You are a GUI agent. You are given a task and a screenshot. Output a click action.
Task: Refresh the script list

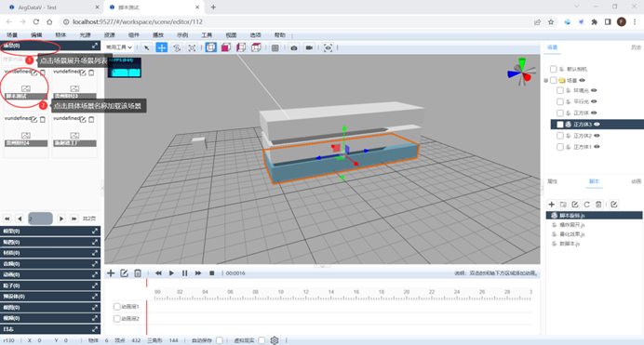click(x=587, y=205)
